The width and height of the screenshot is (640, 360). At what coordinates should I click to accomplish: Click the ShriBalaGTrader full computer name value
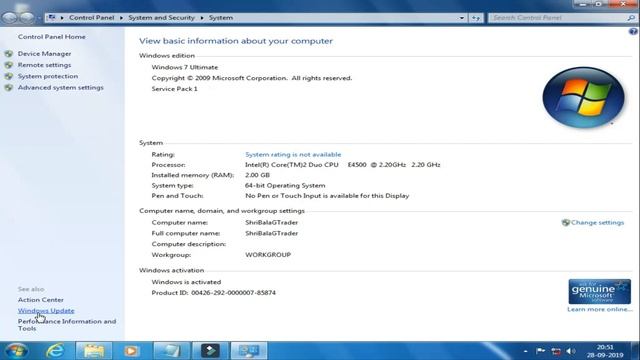pos(271,233)
